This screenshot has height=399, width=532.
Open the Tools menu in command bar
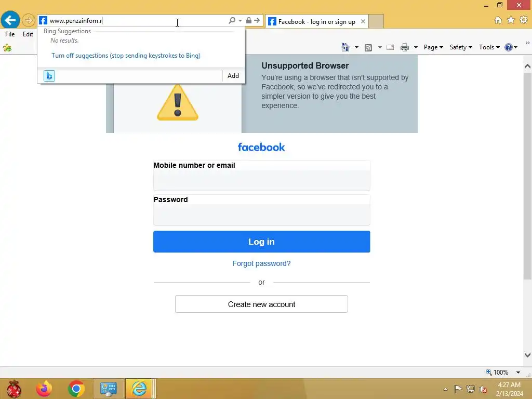coord(489,47)
